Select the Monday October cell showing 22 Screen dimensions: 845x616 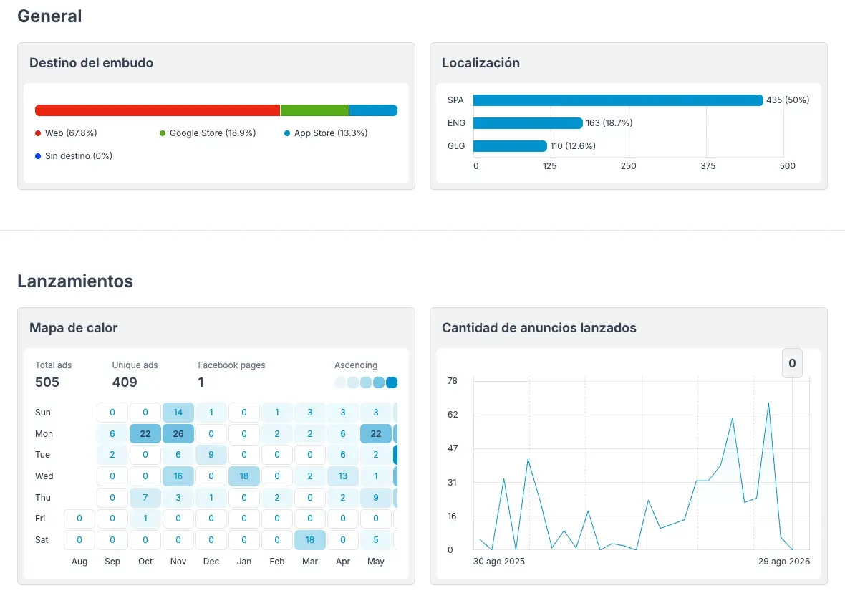point(145,434)
